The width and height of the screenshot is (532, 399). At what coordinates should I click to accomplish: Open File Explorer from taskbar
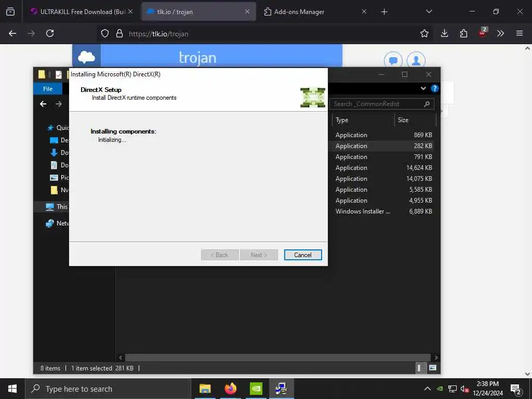tap(205, 389)
